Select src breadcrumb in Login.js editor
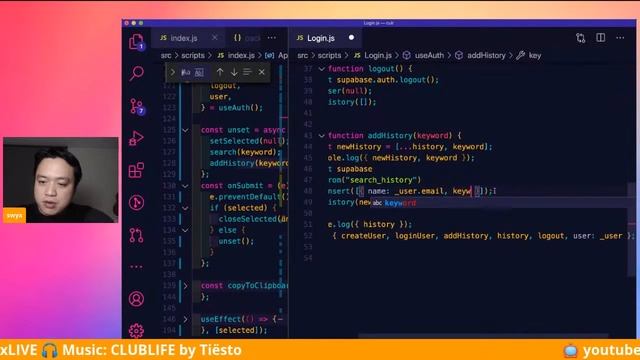The width and height of the screenshot is (640, 360). pyautogui.click(x=303, y=56)
